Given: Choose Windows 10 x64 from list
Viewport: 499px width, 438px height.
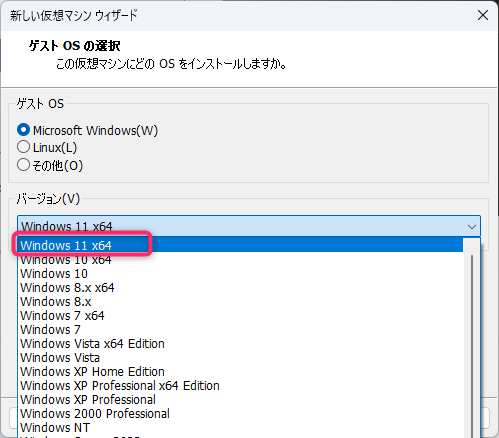Looking at the screenshot, I should tap(241, 260).
